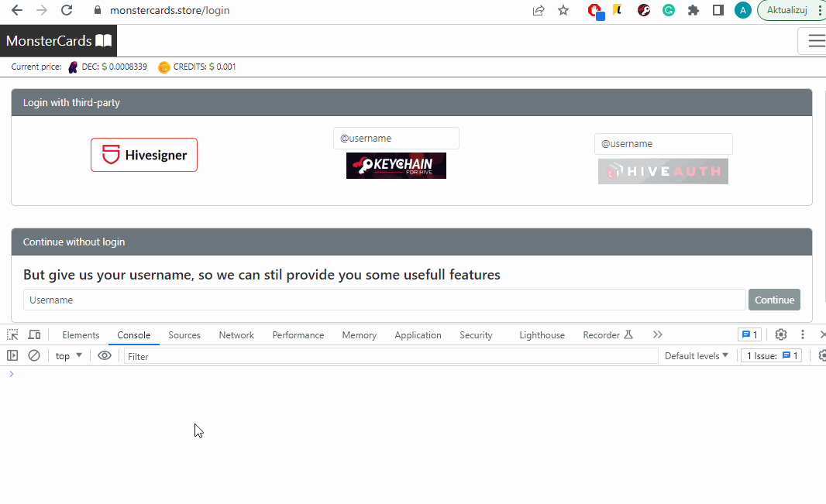Switch to the Memory tab
The width and height of the screenshot is (826, 504).
point(360,335)
